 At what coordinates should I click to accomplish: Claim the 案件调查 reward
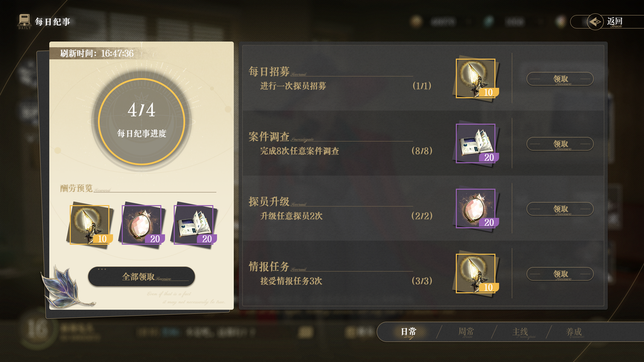coord(560,144)
